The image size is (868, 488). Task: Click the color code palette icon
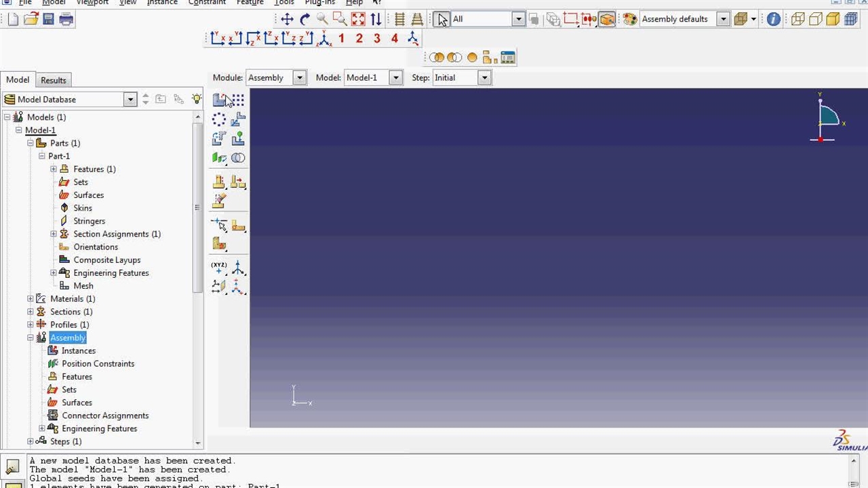click(630, 19)
